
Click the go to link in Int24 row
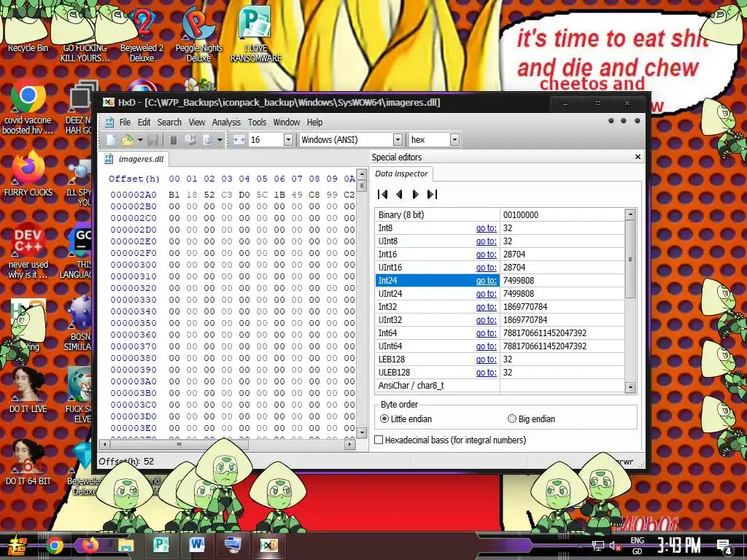click(x=486, y=281)
